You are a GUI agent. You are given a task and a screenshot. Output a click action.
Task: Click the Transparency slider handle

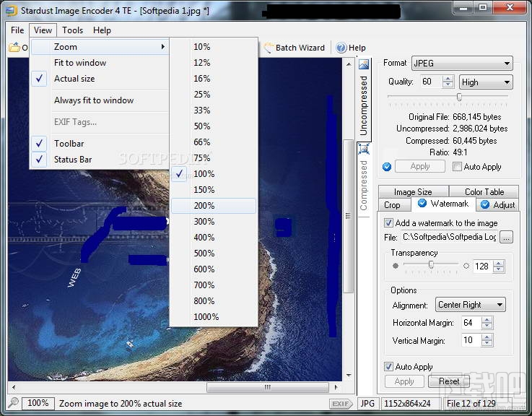coord(431,264)
